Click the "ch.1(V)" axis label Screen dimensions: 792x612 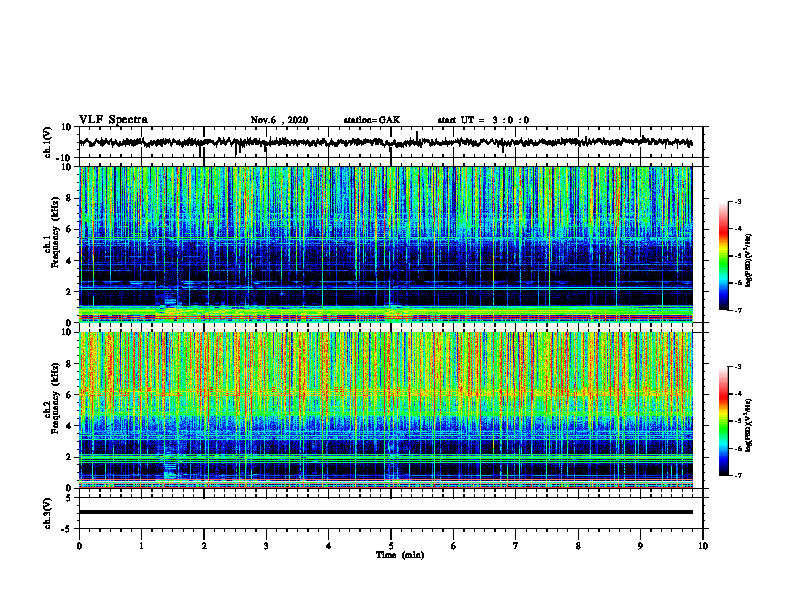[x=47, y=142]
